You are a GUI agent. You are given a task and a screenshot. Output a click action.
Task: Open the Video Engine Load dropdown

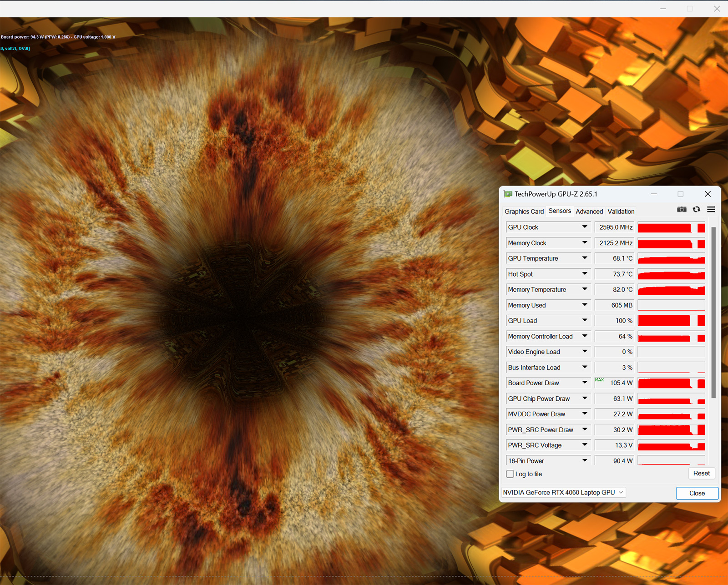(x=585, y=352)
